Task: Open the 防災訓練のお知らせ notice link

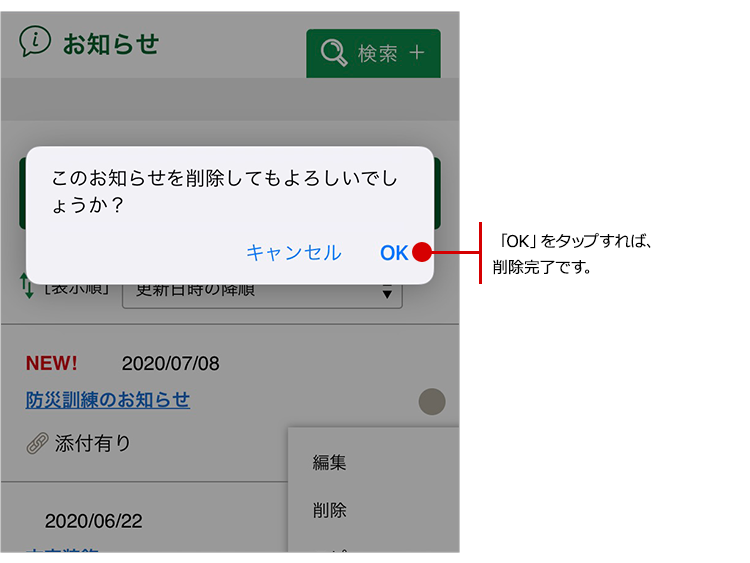Action: pos(107,400)
